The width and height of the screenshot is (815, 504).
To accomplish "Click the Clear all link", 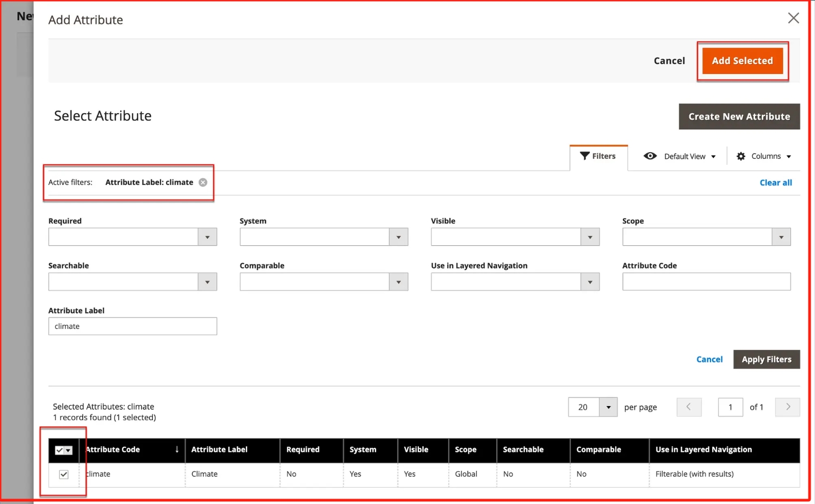I will click(775, 183).
